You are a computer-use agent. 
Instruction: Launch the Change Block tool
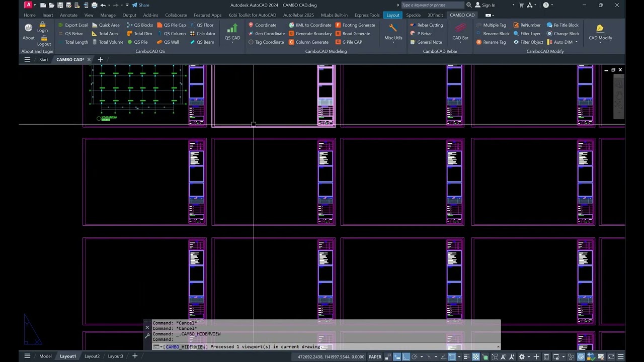(563, 34)
